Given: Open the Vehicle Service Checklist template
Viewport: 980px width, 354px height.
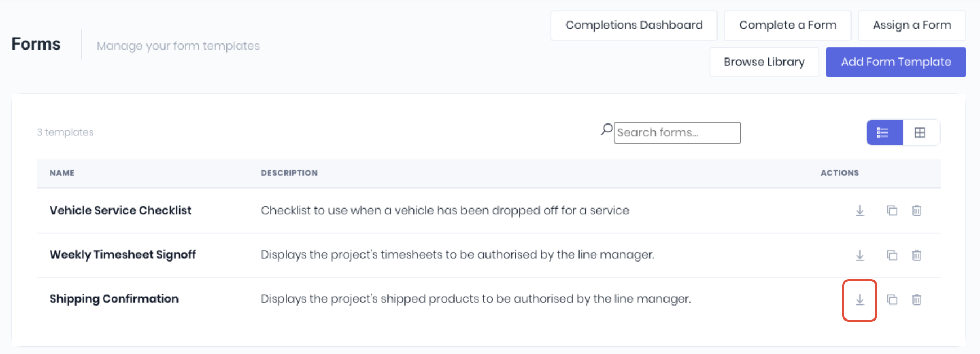Looking at the screenshot, I should click(x=121, y=210).
